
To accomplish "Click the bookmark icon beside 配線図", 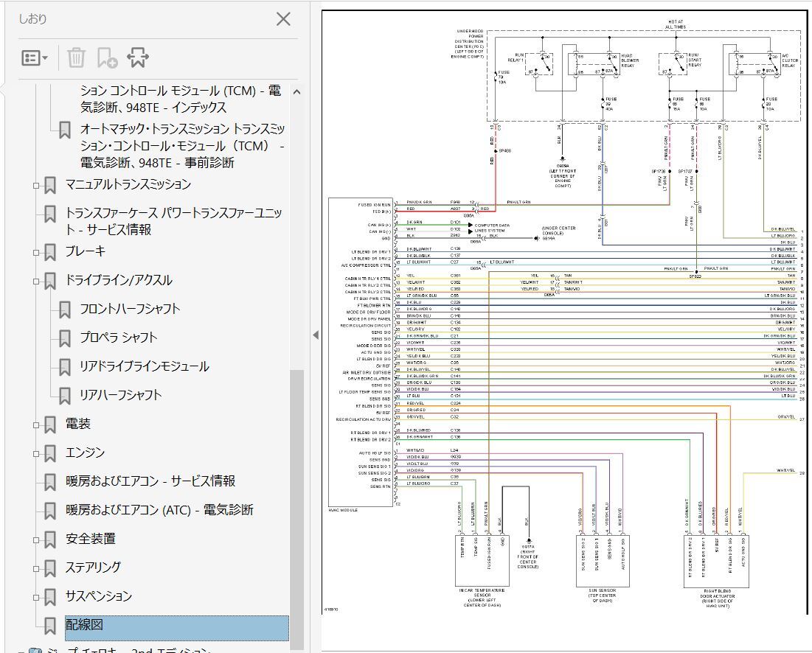I will point(50,626).
